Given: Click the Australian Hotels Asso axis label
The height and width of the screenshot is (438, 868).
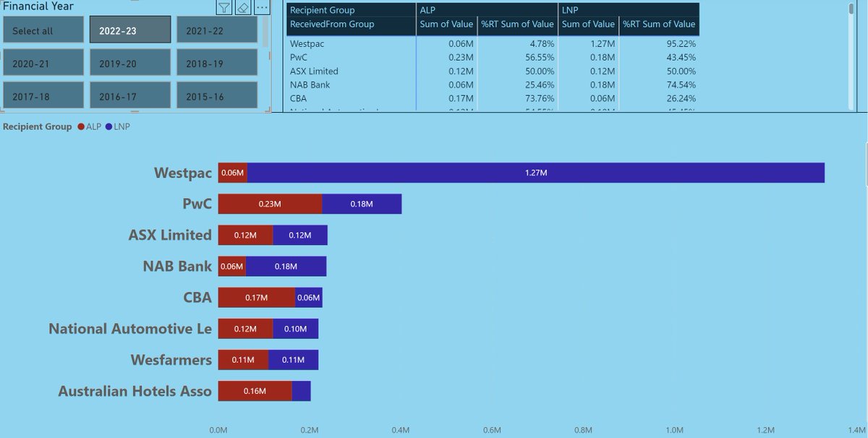Looking at the screenshot, I should tap(135, 391).
